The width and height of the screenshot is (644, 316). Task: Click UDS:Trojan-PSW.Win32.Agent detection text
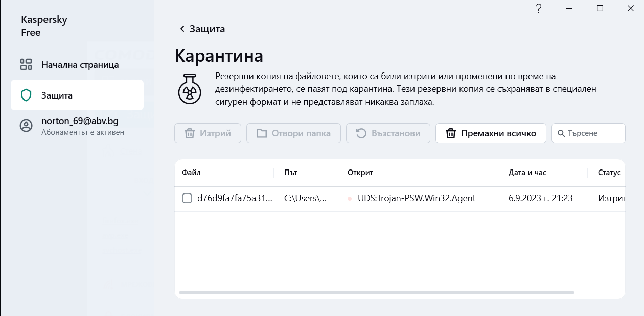pos(417,198)
